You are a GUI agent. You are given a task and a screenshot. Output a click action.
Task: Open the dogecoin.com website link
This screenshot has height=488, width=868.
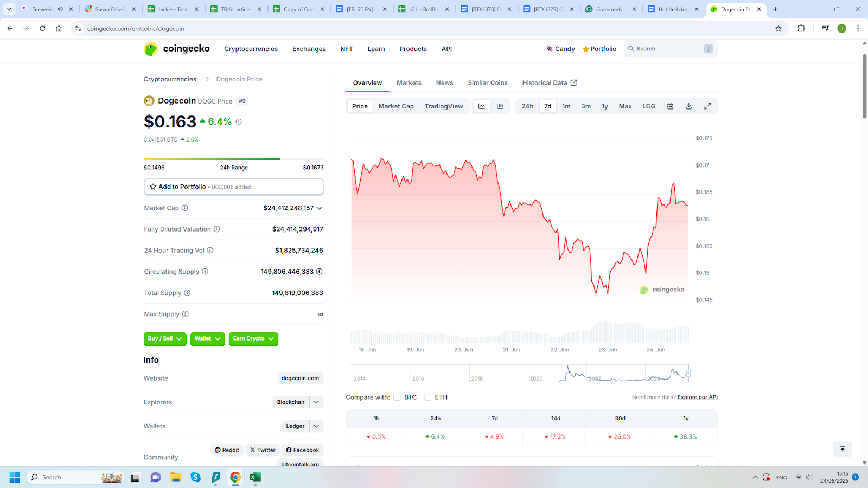point(300,378)
